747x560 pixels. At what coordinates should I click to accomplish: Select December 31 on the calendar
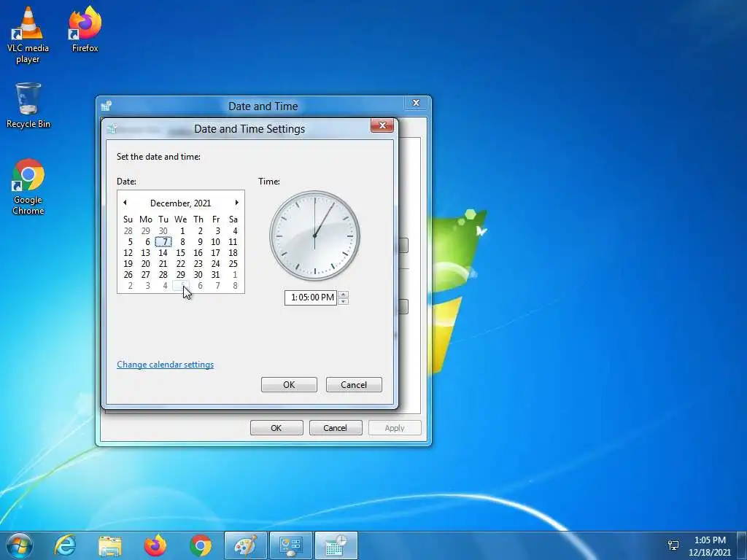[215, 275]
